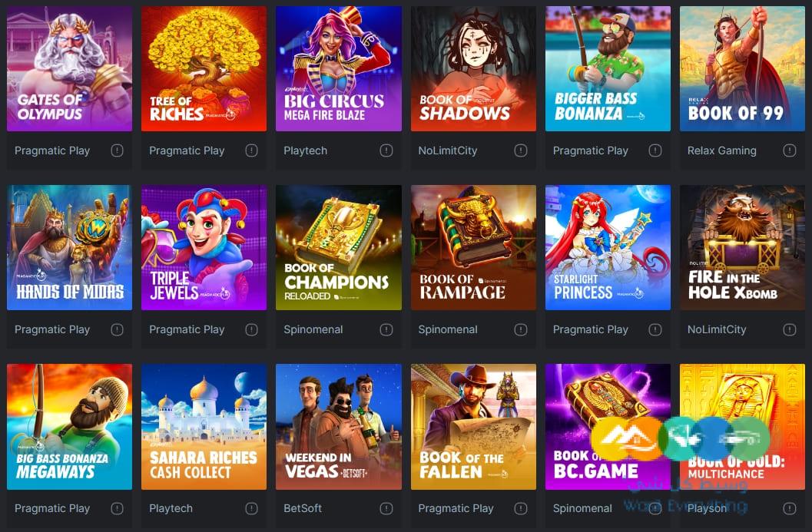Image resolution: width=812 pixels, height=532 pixels.
Task: Play Starlight Princess game
Action: coord(608,247)
